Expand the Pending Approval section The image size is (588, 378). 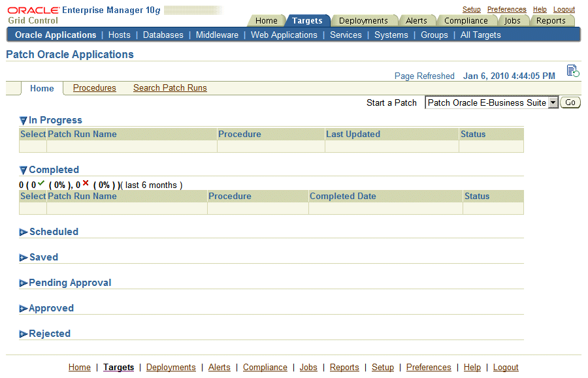click(x=24, y=283)
